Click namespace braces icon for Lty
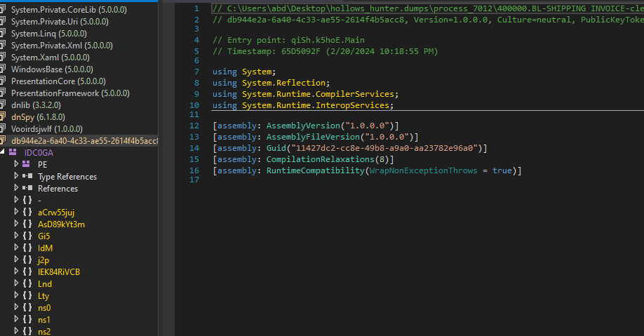 [x=27, y=295]
